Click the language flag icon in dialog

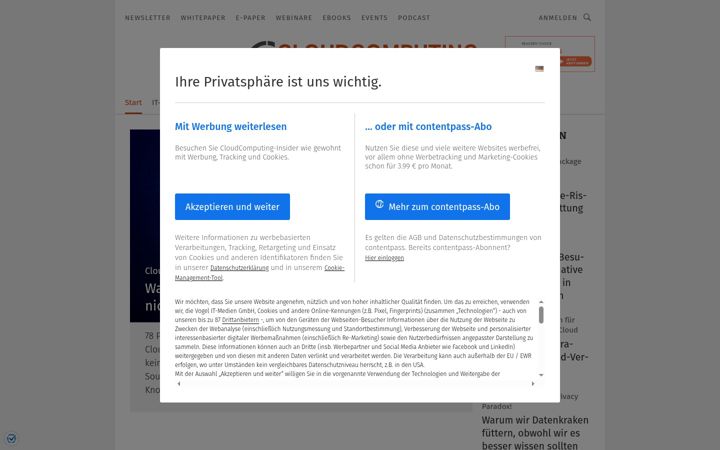[x=539, y=69]
